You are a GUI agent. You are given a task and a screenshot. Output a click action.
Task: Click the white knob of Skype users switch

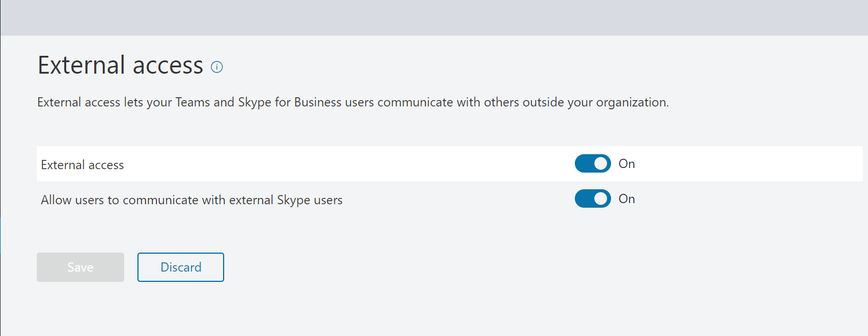click(601, 199)
